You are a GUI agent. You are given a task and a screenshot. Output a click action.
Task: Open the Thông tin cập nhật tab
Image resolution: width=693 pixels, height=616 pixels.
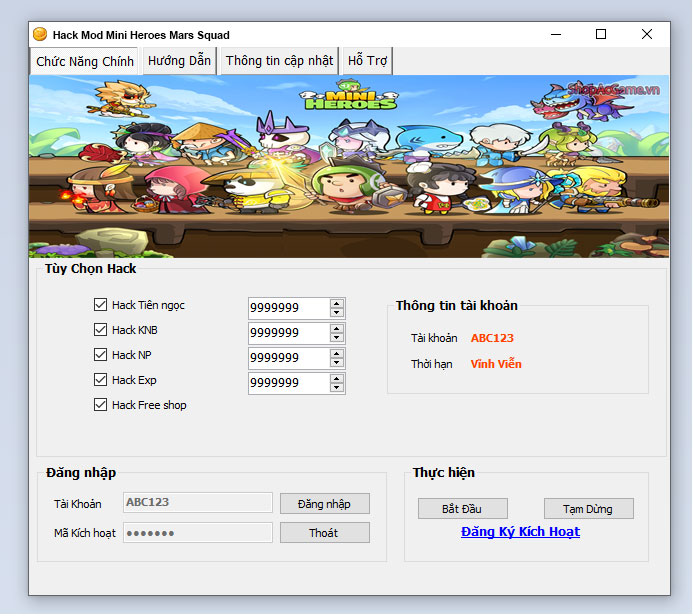[279, 61]
